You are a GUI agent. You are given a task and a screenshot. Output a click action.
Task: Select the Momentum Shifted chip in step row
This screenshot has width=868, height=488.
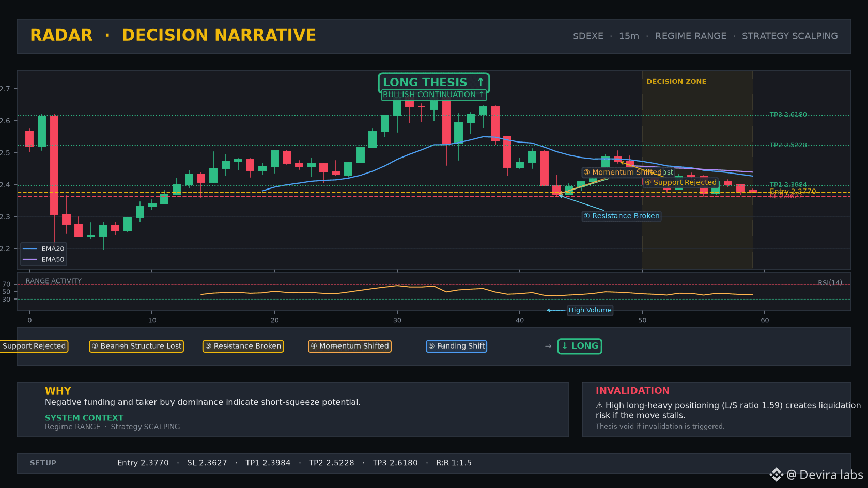click(x=350, y=346)
